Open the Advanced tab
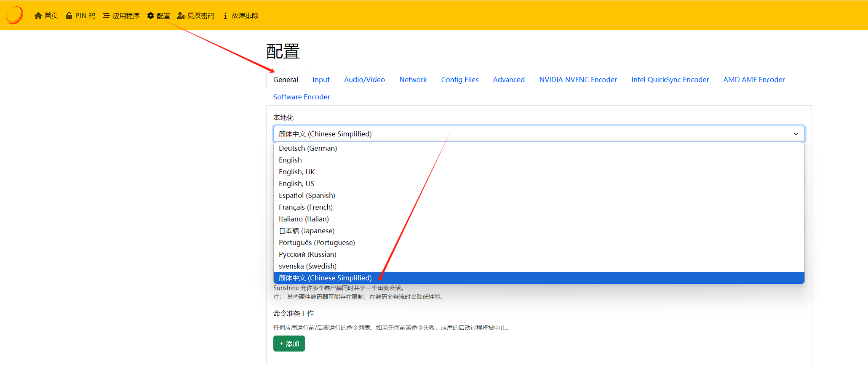This screenshot has height=365, width=868. point(509,80)
